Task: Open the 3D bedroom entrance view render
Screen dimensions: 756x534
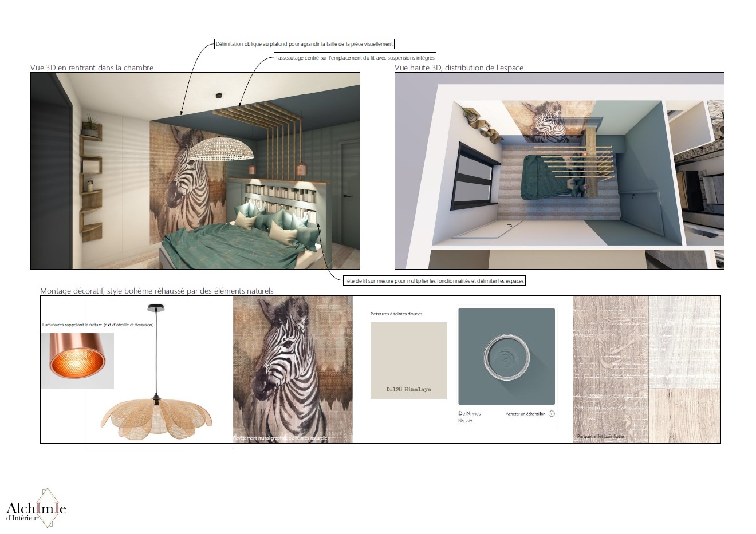Action: [x=195, y=171]
